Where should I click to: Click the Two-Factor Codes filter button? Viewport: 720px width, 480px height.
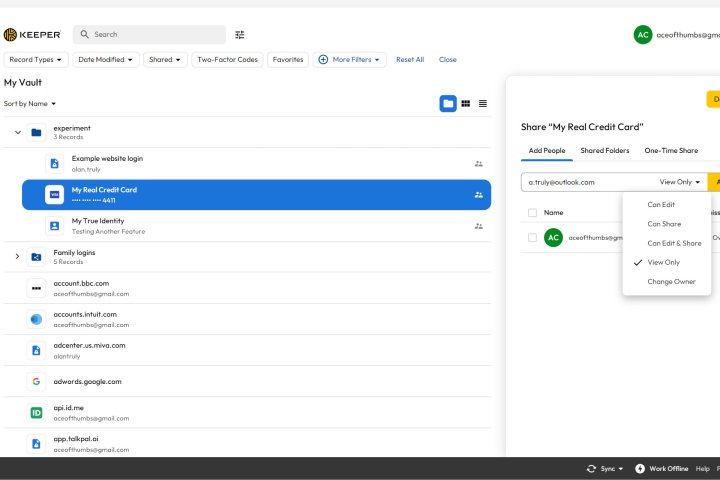[227, 60]
